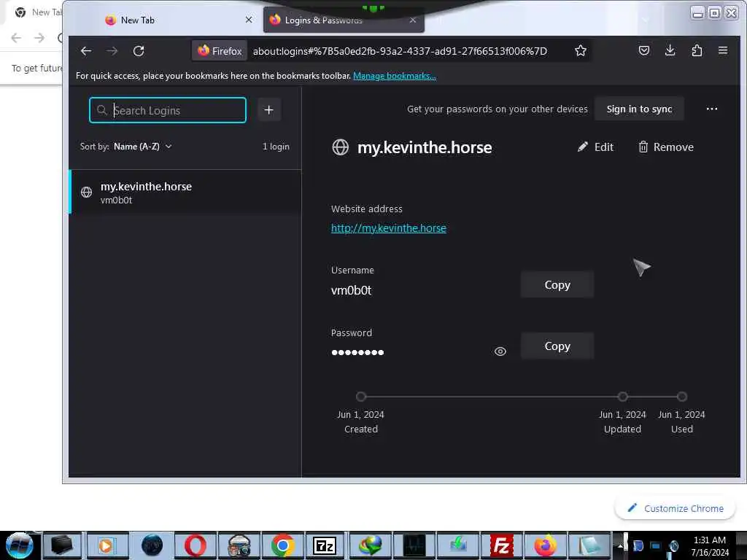
Task: Open the http://my.kevinthe.horse link
Action: pos(389,228)
